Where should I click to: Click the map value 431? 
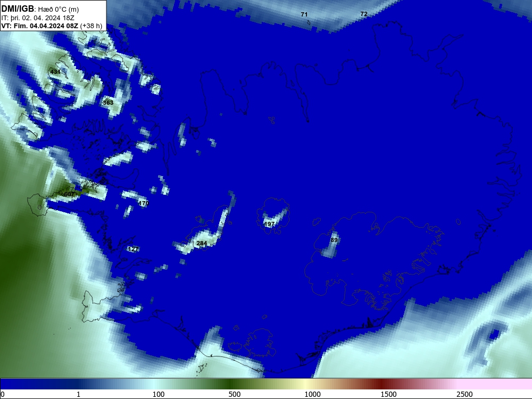[x=55, y=72]
